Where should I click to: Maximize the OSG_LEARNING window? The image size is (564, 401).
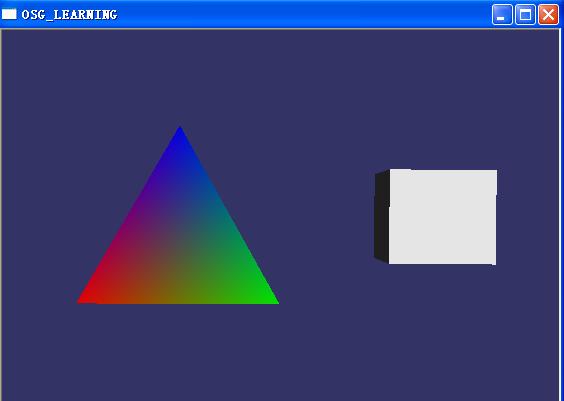(x=525, y=15)
